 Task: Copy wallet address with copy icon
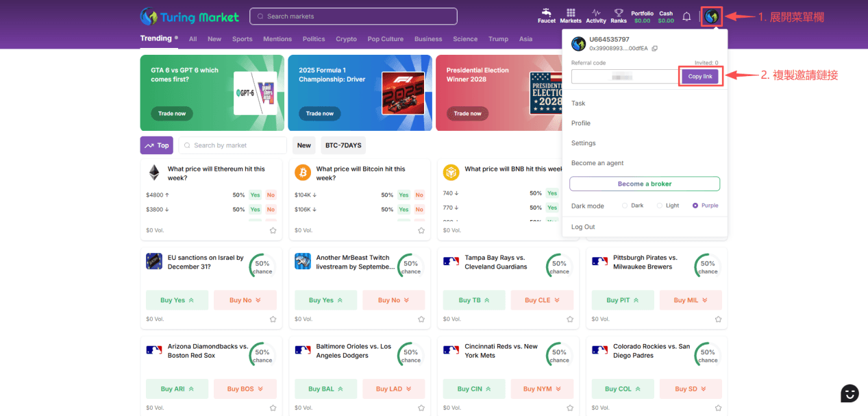click(x=655, y=49)
